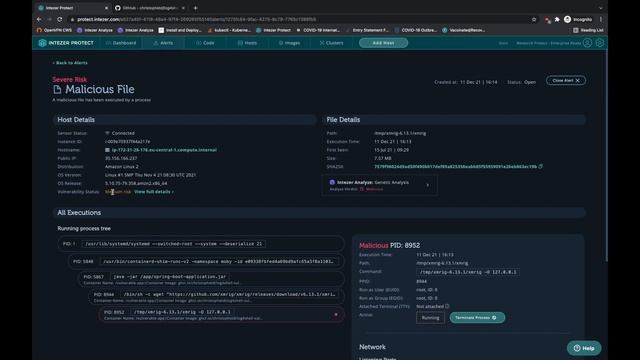Screen dimensions: 640x360
Task: Expand the Intezer Analyze Genetic Analysis card
Action: point(380,185)
